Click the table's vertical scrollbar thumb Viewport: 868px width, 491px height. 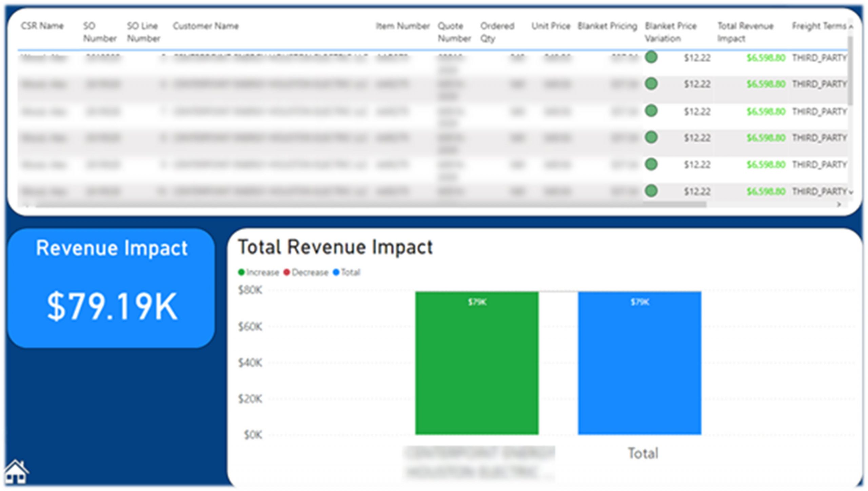[x=850, y=71]
